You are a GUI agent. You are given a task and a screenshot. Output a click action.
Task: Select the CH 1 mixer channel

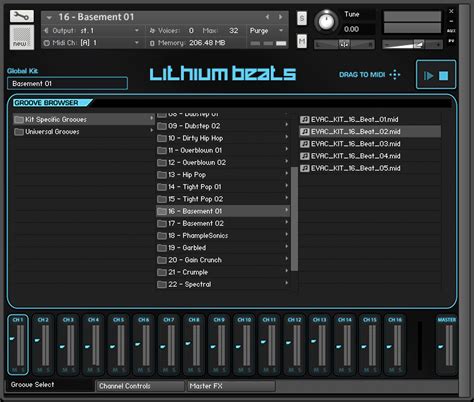(x=18, y=345)
